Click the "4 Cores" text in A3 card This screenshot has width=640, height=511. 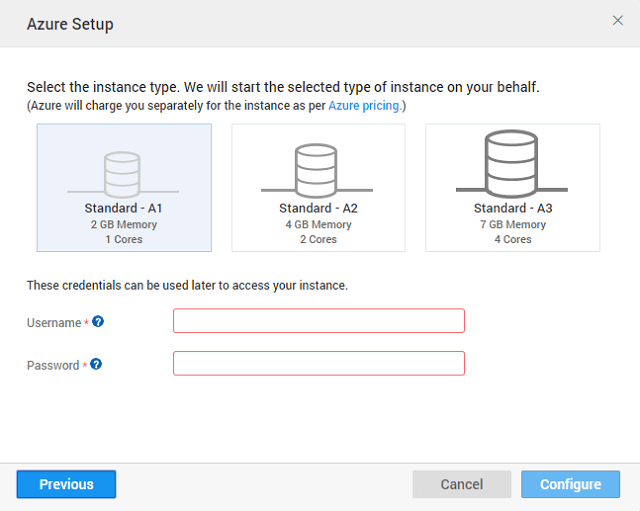pyautogui.click(x=512, y=240)
